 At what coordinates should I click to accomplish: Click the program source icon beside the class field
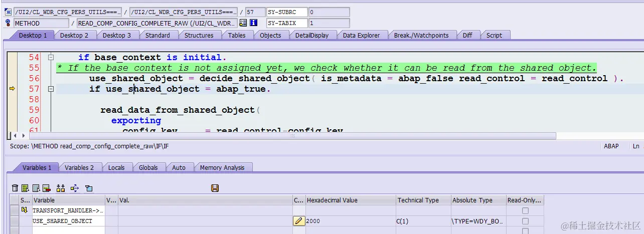8,12
